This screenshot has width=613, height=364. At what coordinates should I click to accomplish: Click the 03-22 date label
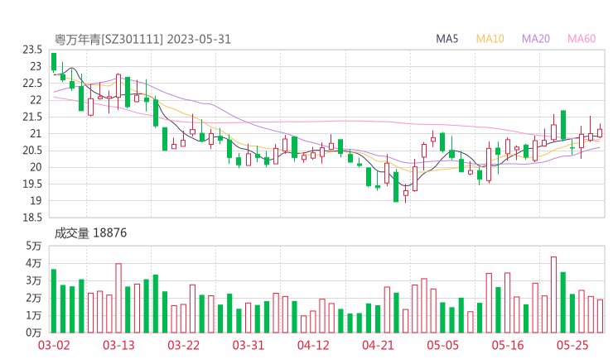tap(183, 345)
